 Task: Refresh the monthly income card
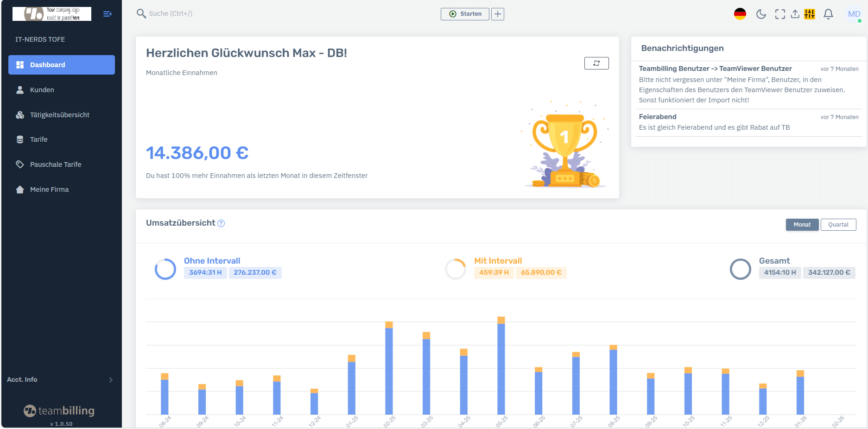point(596,63)
